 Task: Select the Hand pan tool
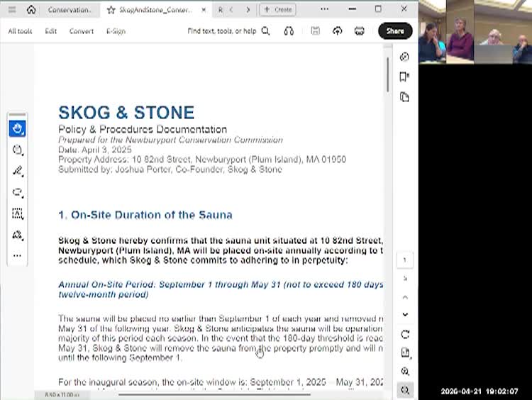(17, 128)
